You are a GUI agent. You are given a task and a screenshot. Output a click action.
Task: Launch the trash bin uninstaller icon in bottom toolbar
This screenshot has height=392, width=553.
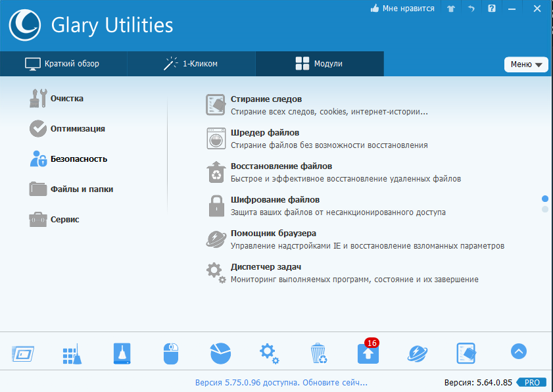point(318,353)
